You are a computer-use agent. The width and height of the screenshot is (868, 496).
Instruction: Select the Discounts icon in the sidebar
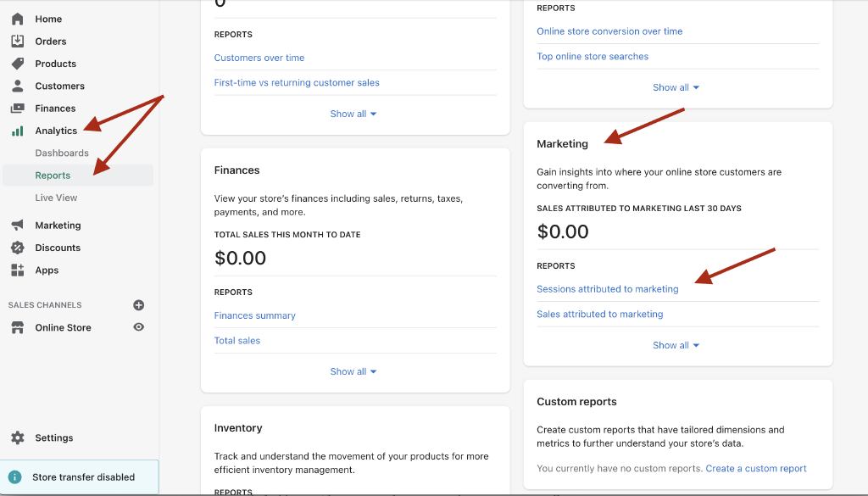coord(19,248)
